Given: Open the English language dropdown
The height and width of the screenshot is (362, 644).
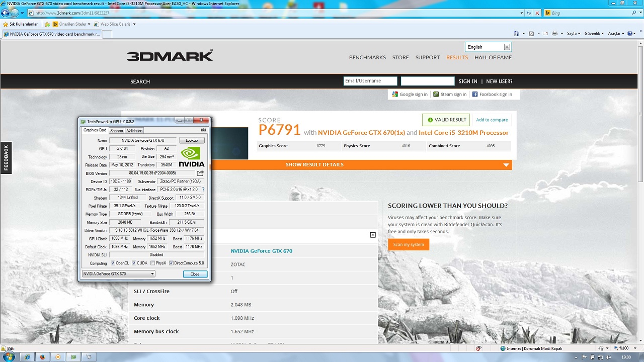Looking at the screenshot, I should (x=488, y=47).
